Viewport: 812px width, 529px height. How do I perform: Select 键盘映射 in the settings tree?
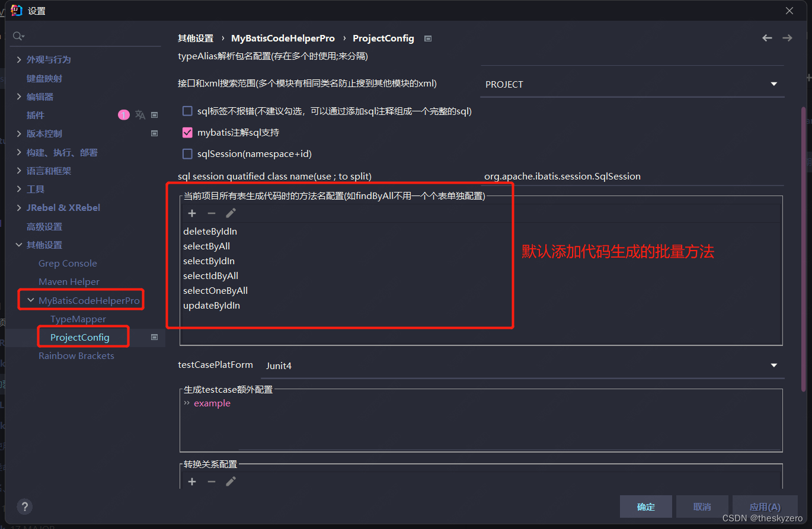pyautogui.click(x=44, y=78)
